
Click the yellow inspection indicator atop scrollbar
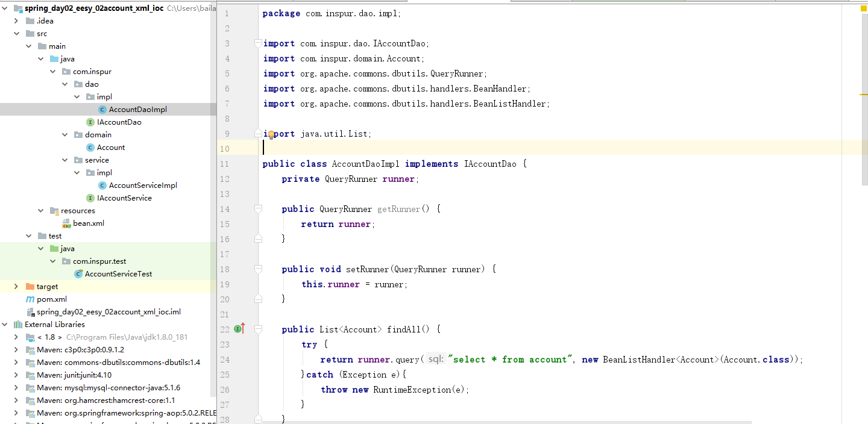click(864, 8)
